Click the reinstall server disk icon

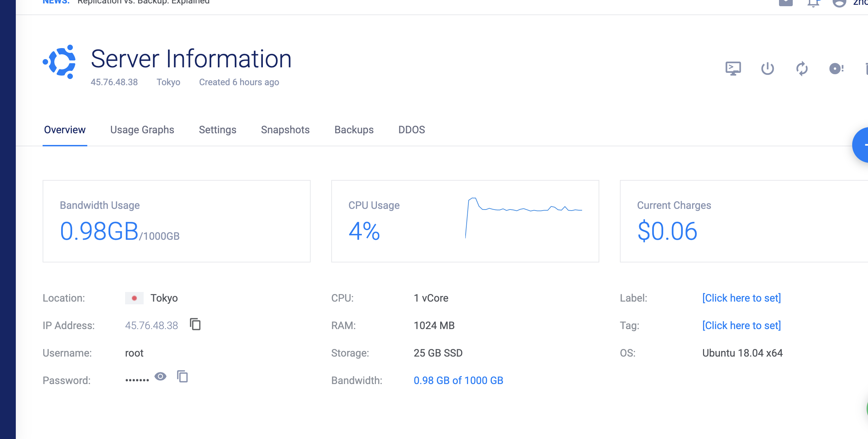[836, 68]
